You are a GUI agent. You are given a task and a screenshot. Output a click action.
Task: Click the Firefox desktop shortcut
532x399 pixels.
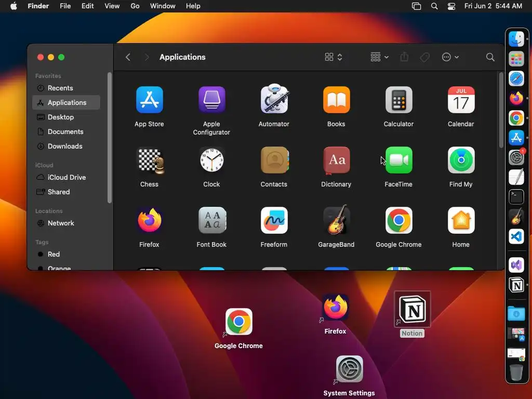(x=335, y=308)
